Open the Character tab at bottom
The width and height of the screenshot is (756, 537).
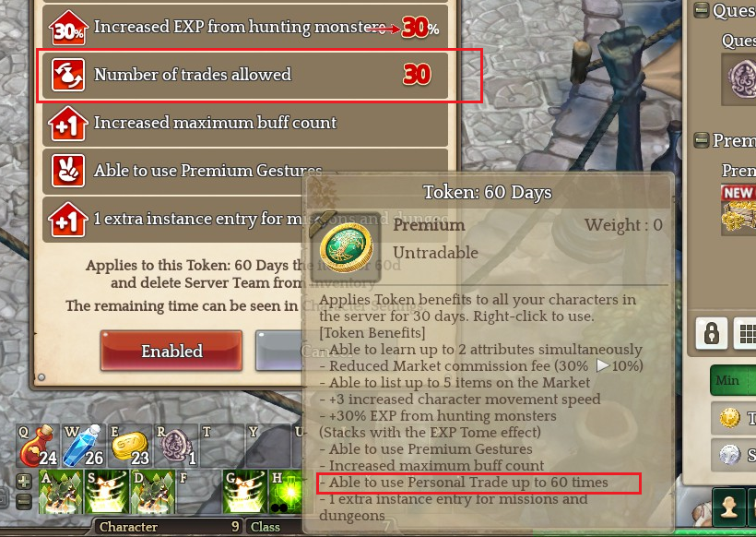click(169, 527)
